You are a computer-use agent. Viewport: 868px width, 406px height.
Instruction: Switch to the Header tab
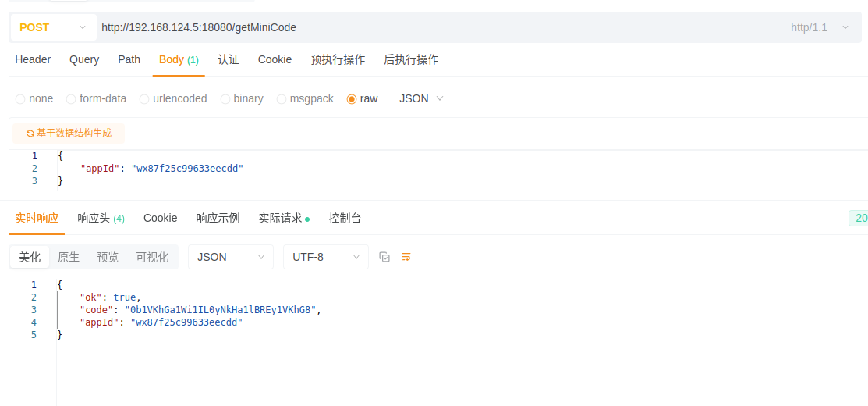coord(33,60)
